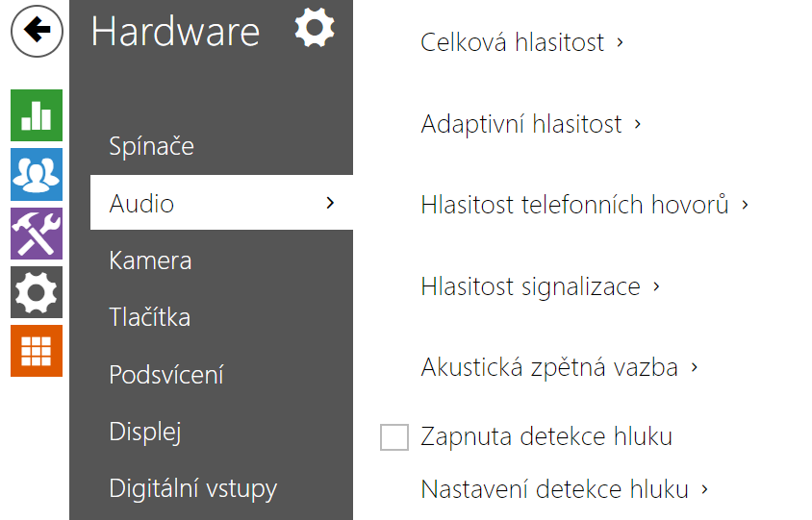Open the Podsvícení menu item
The image size is (812, 520).
point(168,374)
